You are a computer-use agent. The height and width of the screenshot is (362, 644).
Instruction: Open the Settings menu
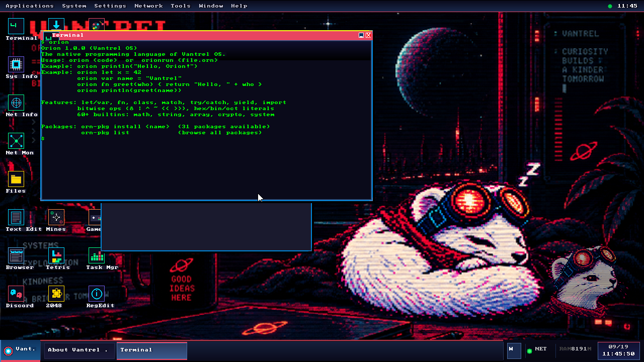point(110,6)
